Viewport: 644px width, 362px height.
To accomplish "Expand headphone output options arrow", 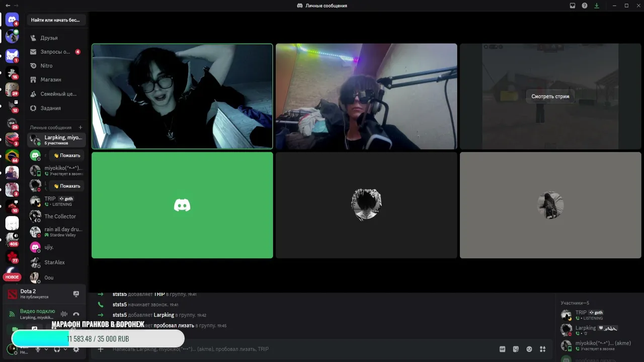I will click(x=65, y=349).
